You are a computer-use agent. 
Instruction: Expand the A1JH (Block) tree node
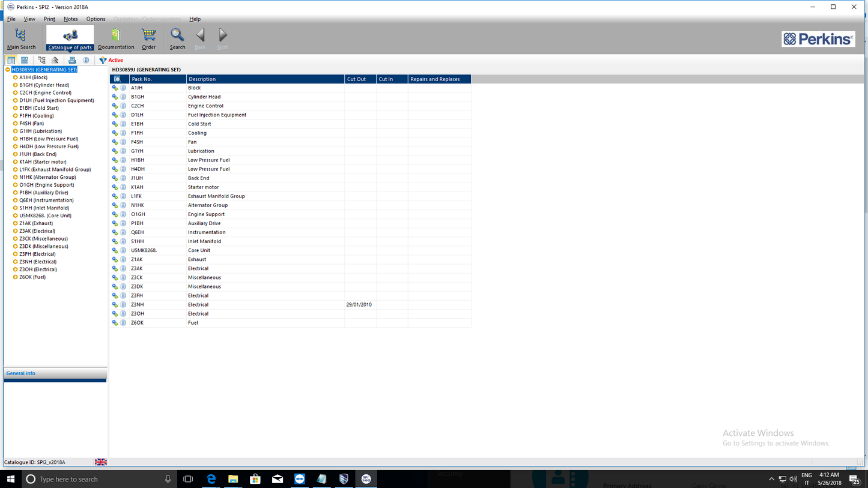pos(15,77)
